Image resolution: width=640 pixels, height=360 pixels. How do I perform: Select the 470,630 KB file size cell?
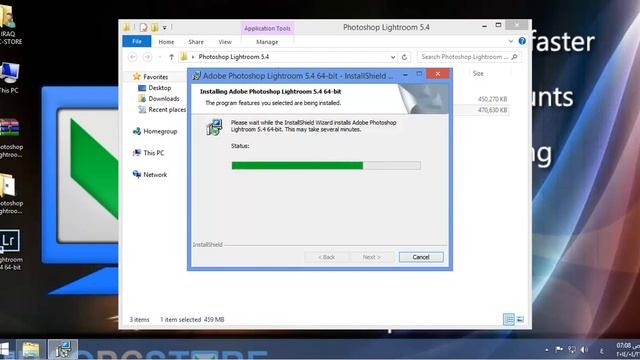(x=492, y=110)
